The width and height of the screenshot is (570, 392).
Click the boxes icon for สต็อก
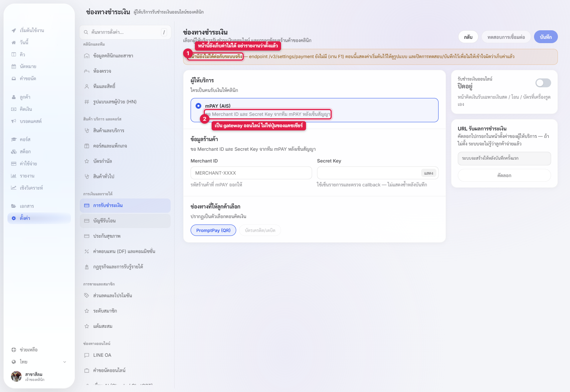(14, 152)
